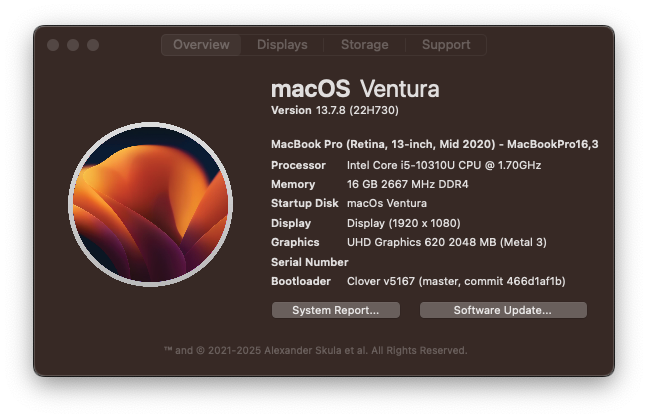648x418 pixels.
Task: Select the version text "13.7.8 (22H730)"
Action: 357,110
